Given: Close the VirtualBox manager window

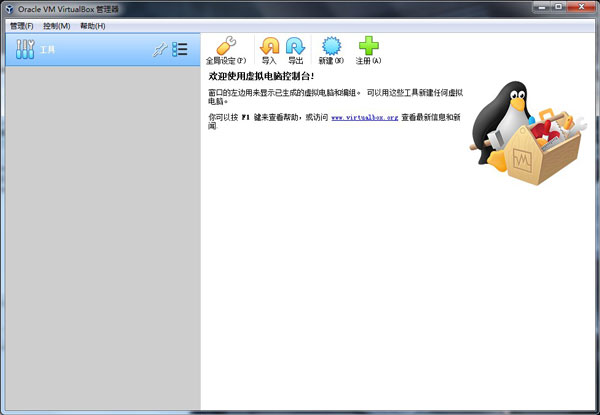Looking at the screenshot, I should point(581,7).
